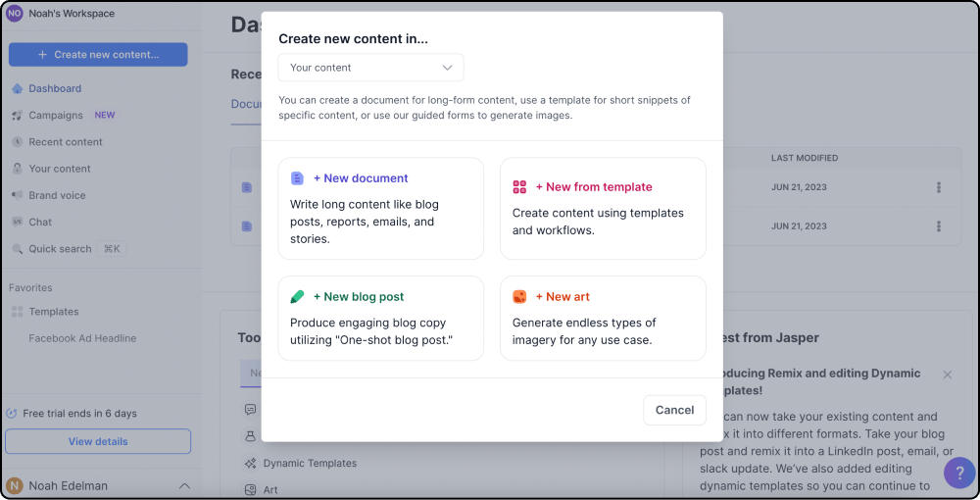Click the Dashboard home icon in sidebar
Screen dimensions: 980x500
pyautogui.click(x=18, y=89)
